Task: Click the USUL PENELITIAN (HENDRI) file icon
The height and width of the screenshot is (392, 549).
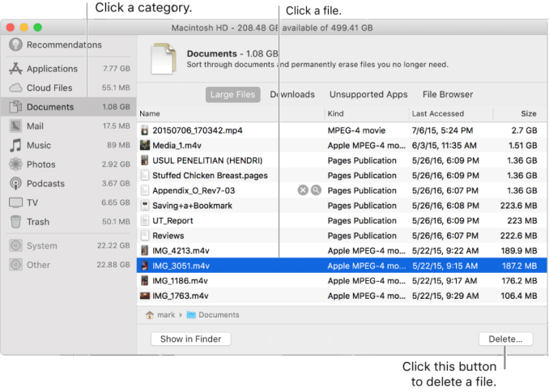Action: pyautogui.click(x=144, y=160)
